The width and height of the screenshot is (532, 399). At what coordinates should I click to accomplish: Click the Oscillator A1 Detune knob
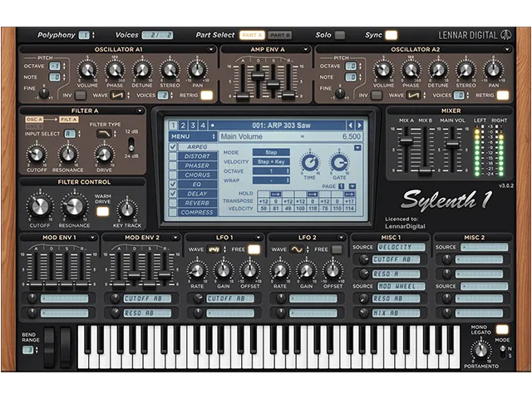coord(142,71)
